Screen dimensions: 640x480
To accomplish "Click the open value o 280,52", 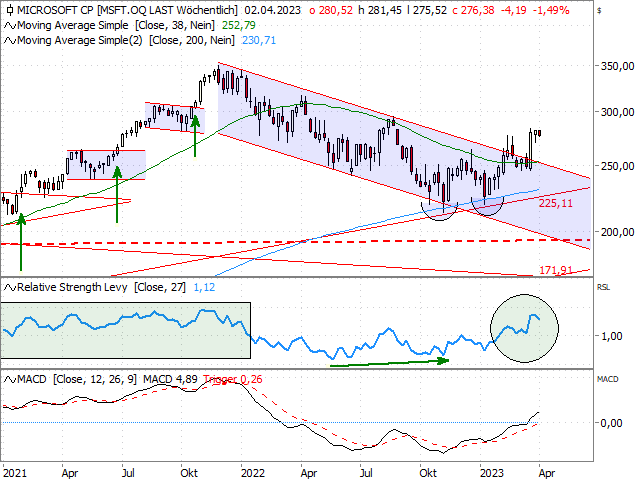I will tap(331, 10).
